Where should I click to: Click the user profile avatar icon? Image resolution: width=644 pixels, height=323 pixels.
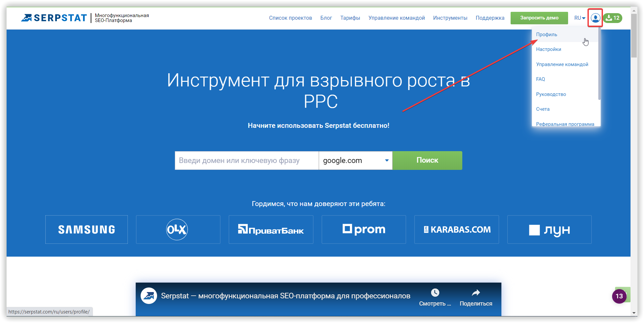595,18
